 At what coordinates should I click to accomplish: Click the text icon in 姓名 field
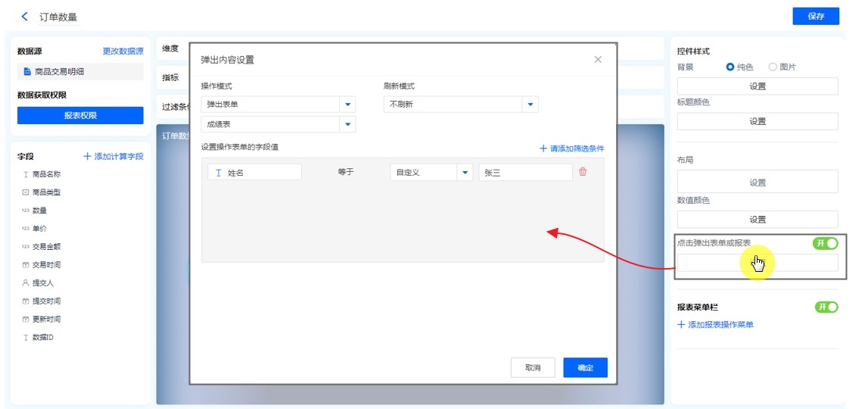click(x=219, y=173)
